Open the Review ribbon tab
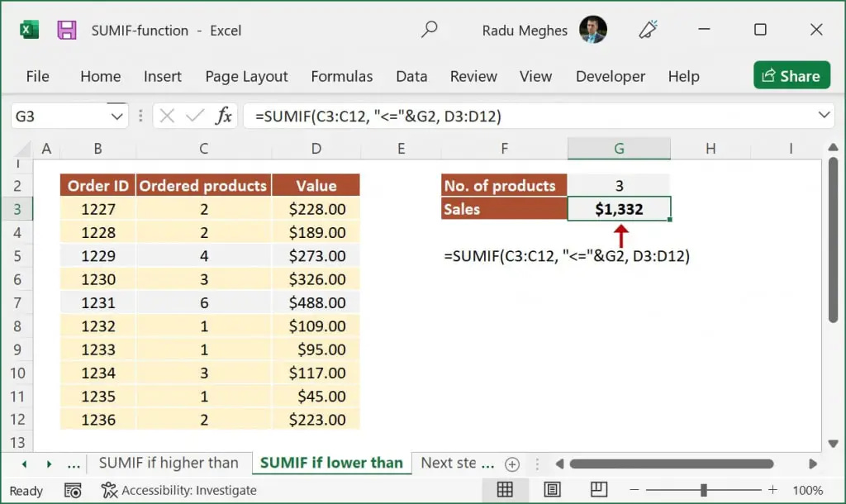846x504 pixels. pos(473,76)
